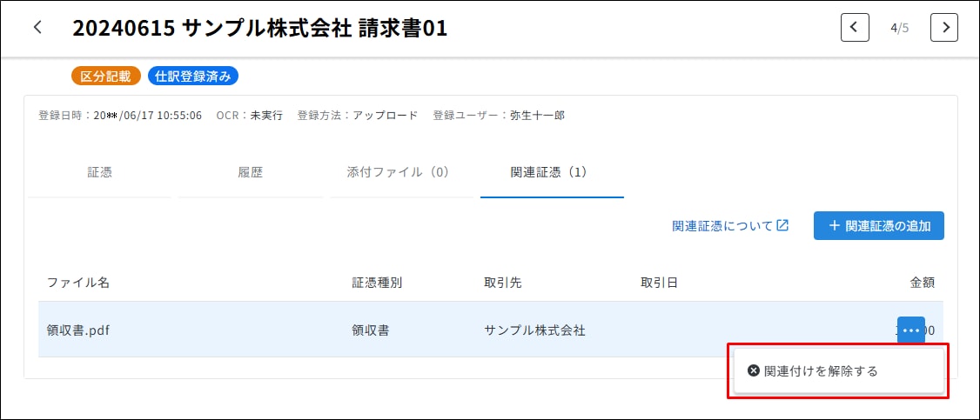The height and width of the screenshot is (420, 980).
Task: Click the 証憑種別 column header
Action: pos(377,283)
